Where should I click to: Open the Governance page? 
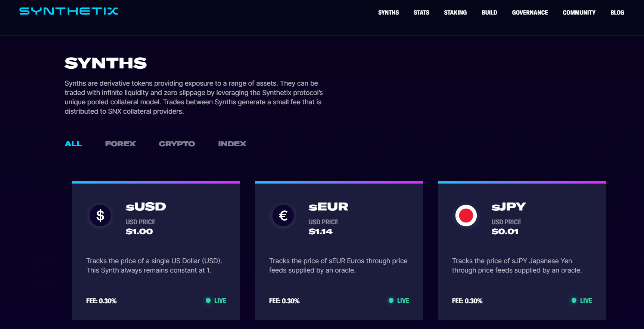pos(530,13)
